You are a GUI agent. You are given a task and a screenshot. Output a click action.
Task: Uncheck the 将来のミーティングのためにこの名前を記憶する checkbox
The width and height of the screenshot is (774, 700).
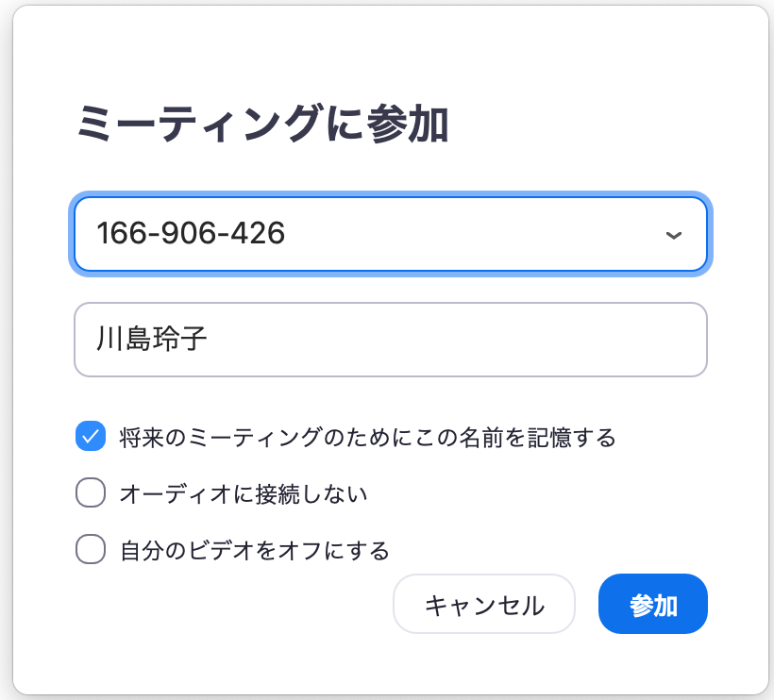coord(90,437)
